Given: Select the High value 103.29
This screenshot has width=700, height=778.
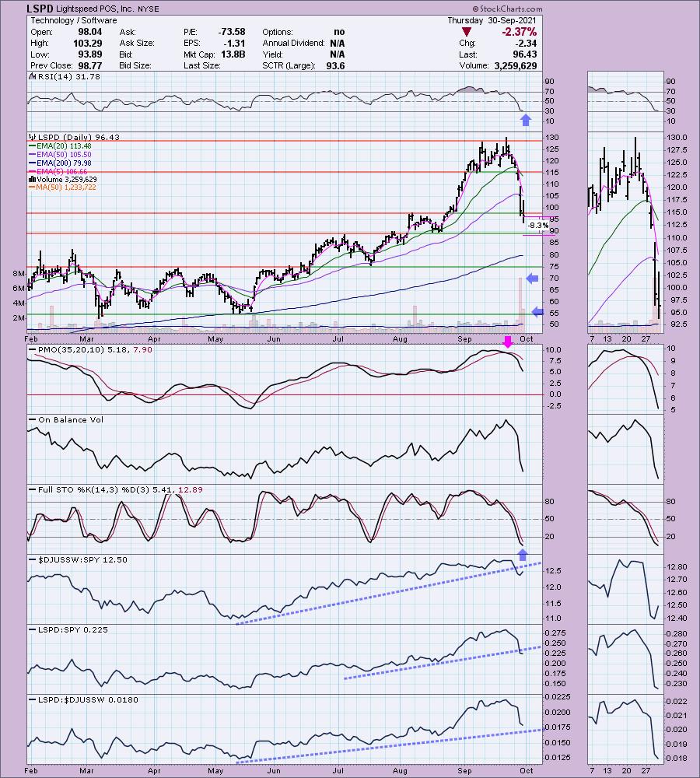Looking at the screenshot, I should coord(87,43).
